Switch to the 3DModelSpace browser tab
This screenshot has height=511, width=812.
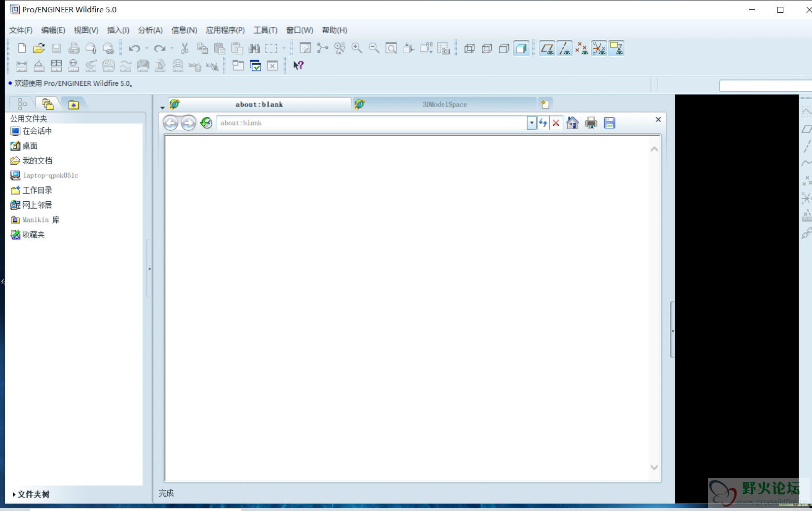444,104
